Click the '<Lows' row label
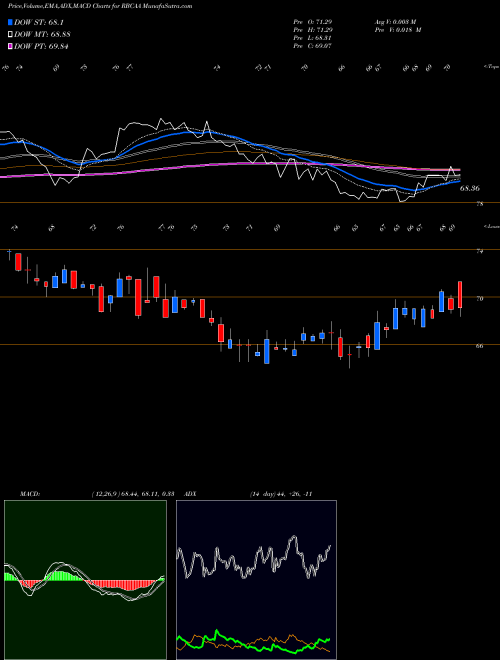Viewport: 500px width, 660px height. tap(492, 226)
